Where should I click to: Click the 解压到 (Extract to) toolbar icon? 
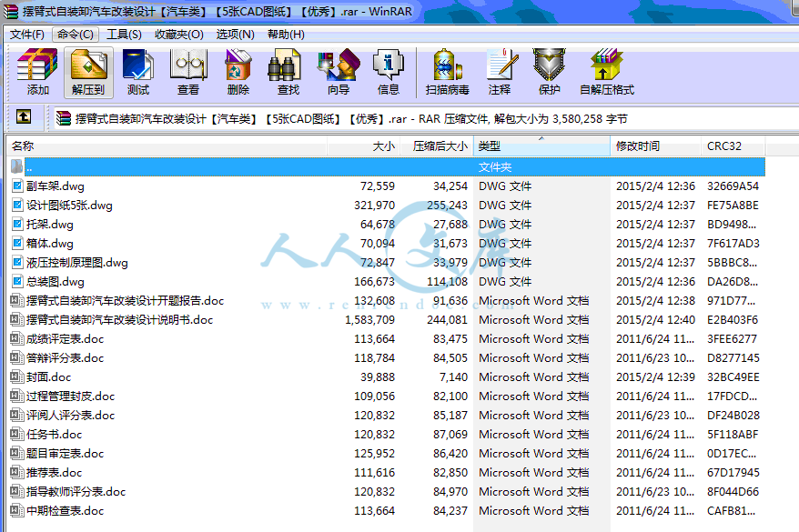click(x=88, y=72)
